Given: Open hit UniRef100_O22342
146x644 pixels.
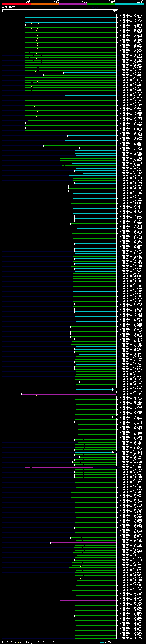Looking at the screenshot, I should tap(131, 25).
